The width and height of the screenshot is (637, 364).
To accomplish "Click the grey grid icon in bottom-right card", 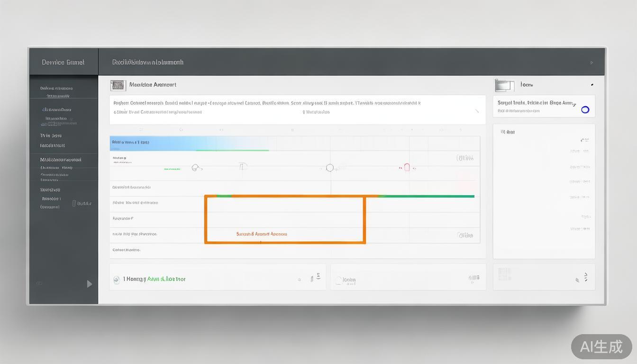I will tap(505, 274).
